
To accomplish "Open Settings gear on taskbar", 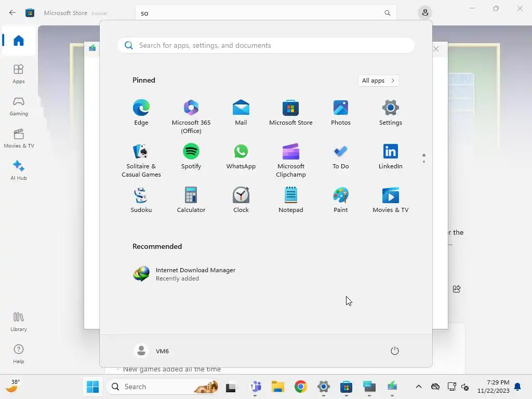I will coord(323,387).
